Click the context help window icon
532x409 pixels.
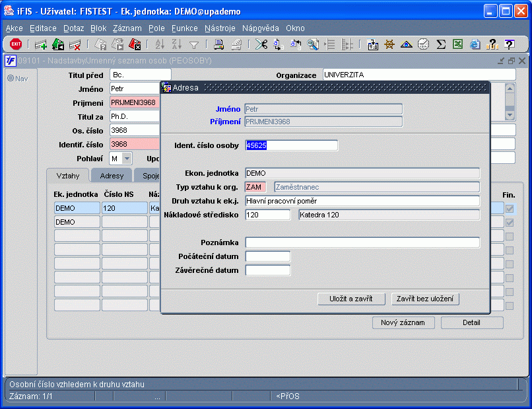[x=510, y=44]
